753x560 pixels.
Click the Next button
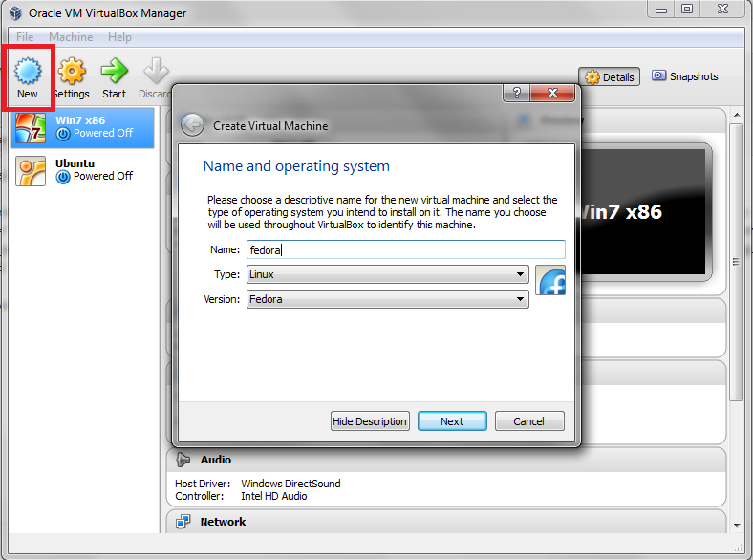click(452, 421)
